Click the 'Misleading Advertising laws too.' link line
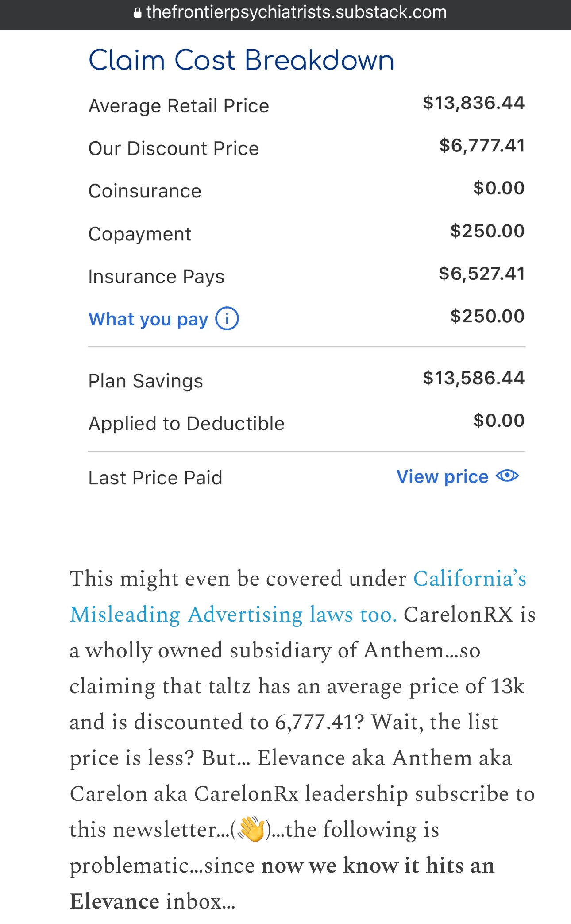 tap(233, 615)
